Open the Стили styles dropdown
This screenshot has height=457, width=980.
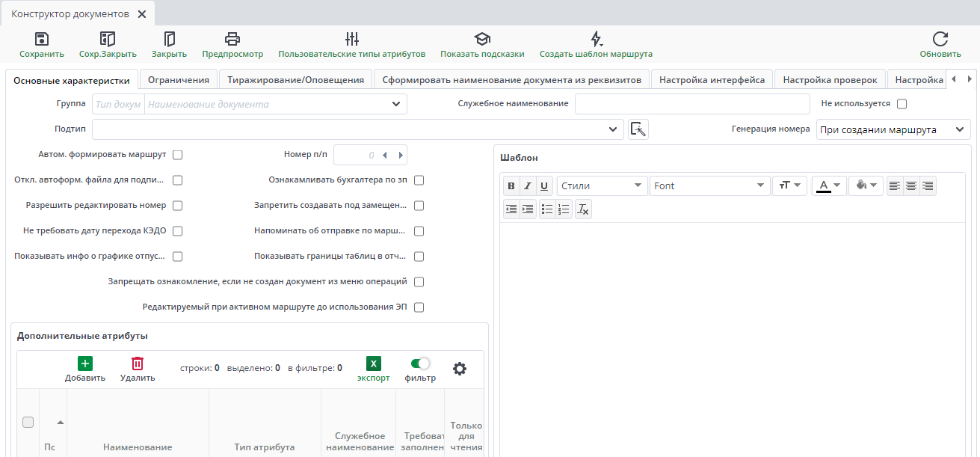tap(602, 185)
